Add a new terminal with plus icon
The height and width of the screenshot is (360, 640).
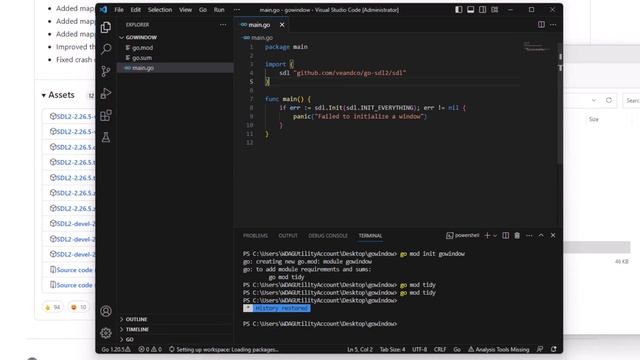coord(487,236)
